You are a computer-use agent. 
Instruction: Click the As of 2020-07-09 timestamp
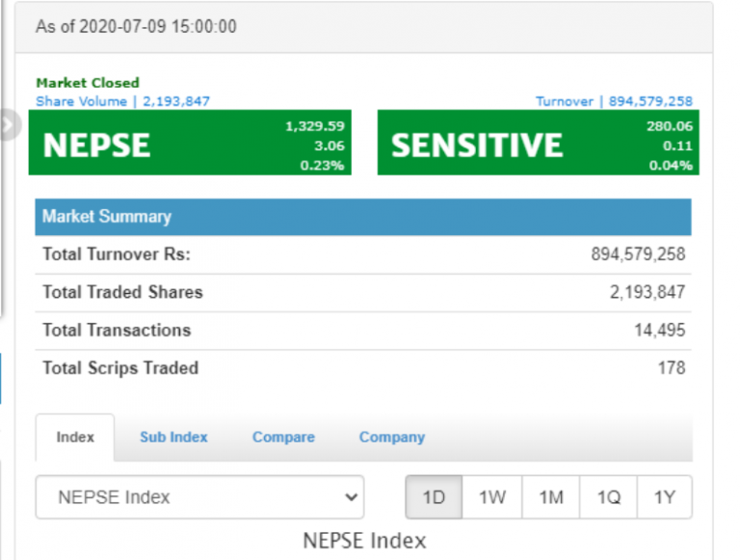click(x=136, y=26)
